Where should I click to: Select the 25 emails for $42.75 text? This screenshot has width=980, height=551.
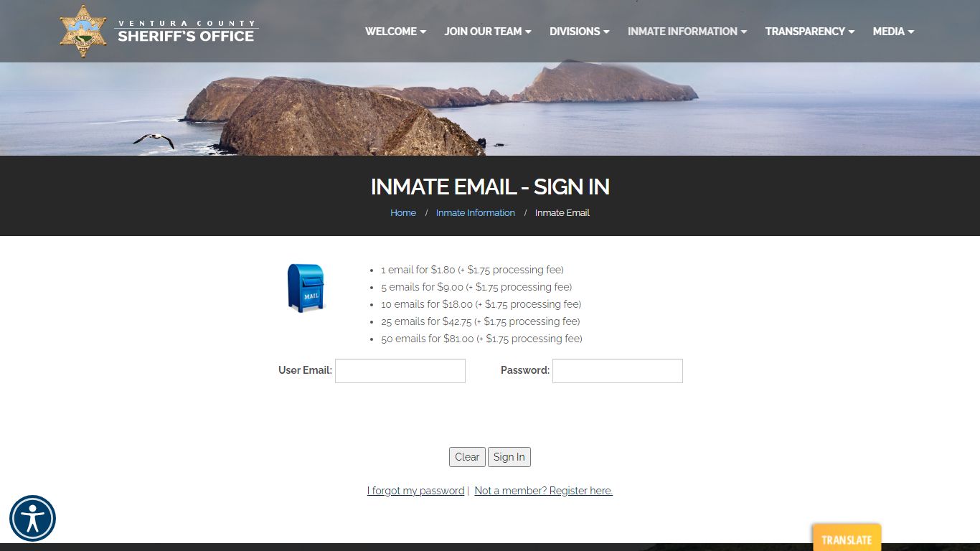480,321
